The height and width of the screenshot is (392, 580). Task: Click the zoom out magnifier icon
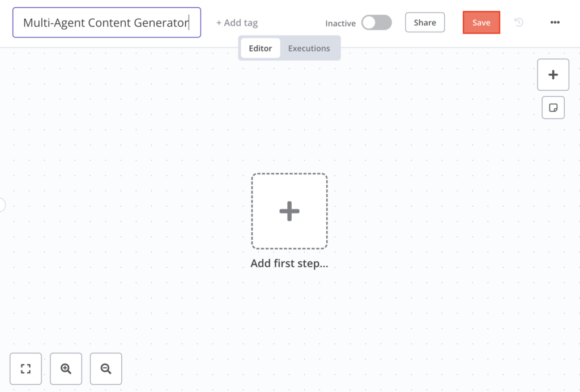pos(106,369)
